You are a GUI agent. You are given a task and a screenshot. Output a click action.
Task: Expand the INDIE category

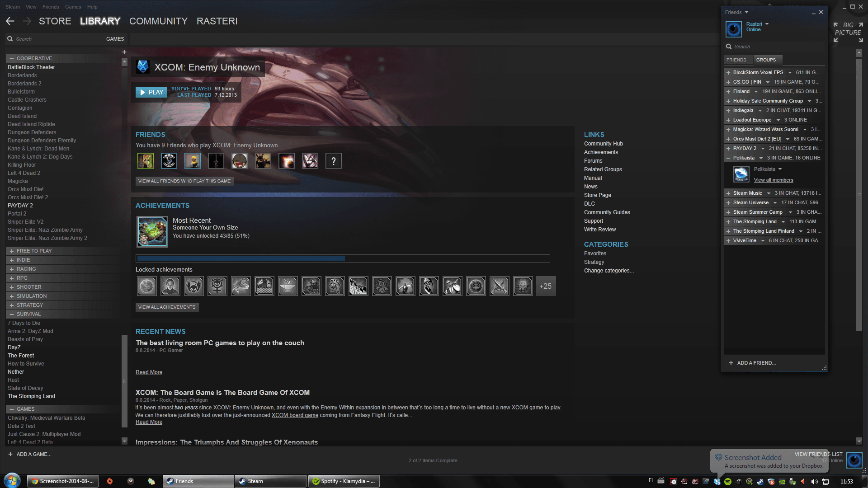(12, 260)
